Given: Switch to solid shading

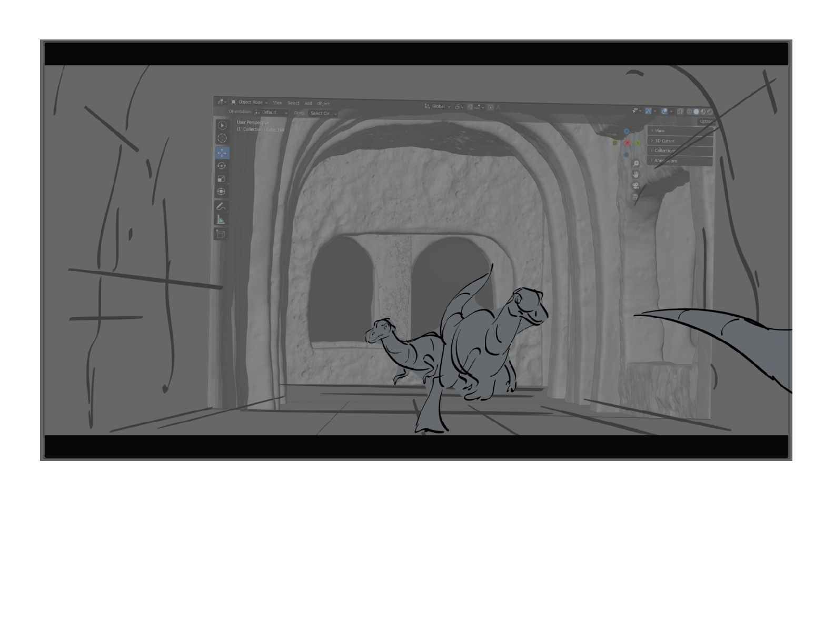Looking at the screenshot, I should pos(696,112).
